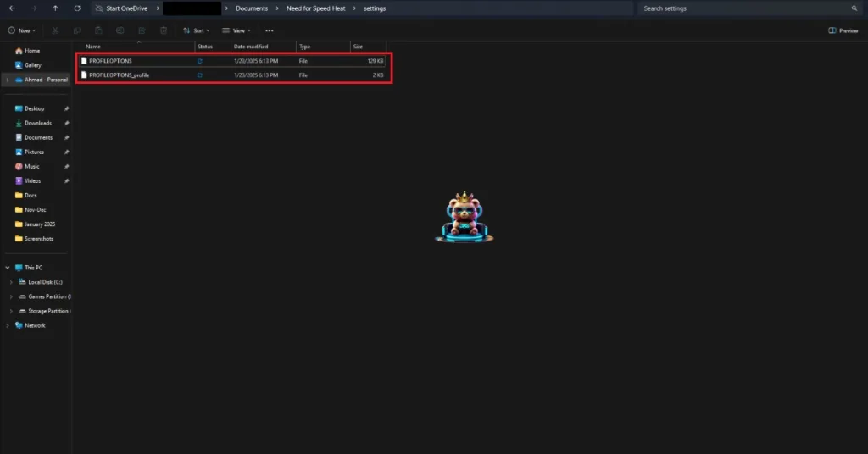Image resolution: width=868 pixels, height=454 pixels.
Task: Expand the Ahmad - Personal tree node
Action: (x=7, y=80)
